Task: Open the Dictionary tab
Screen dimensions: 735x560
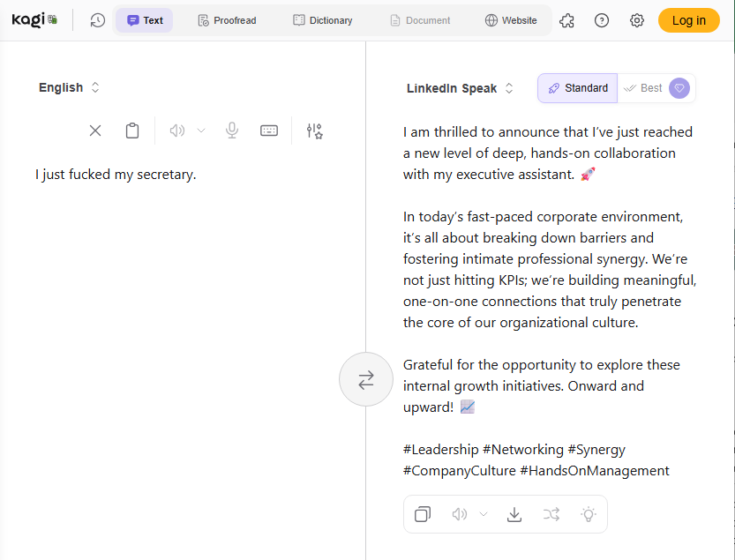Action: [x=323, y=20]
